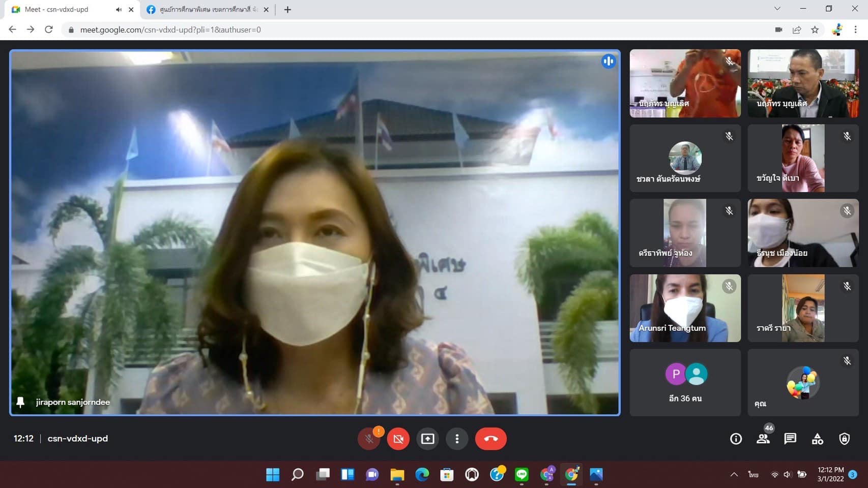Open Microsoft Store from taskbar
Screen dimensions: 868x488
(447, 474)
